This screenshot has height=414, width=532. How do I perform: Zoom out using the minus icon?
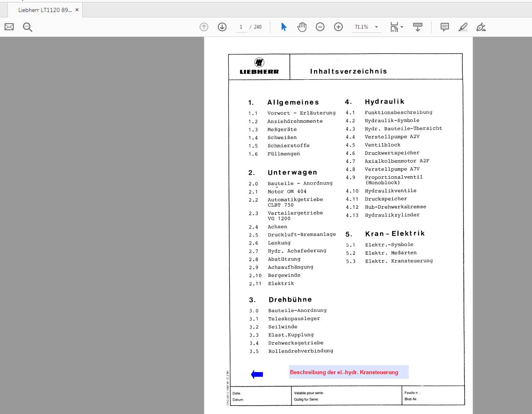(x=320, y=27)
